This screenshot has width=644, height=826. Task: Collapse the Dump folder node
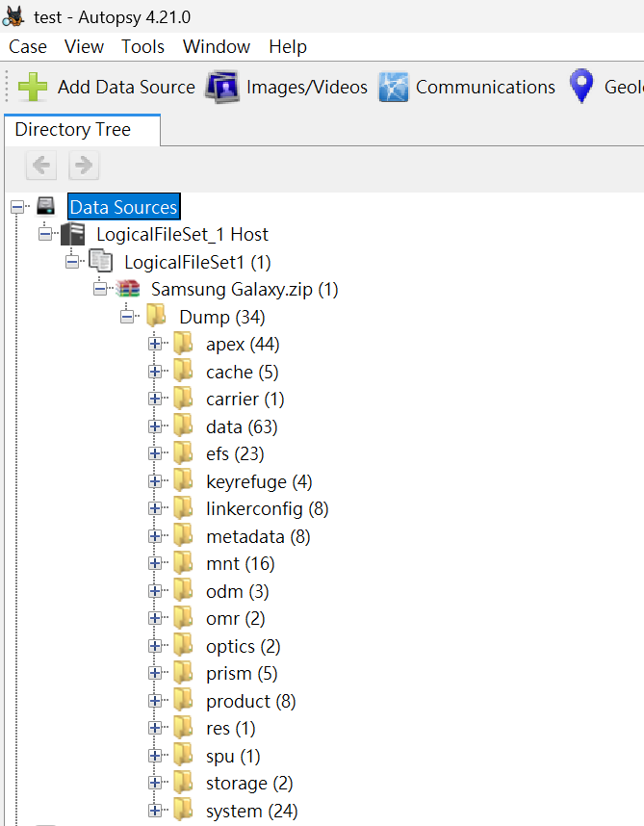coord(127,317)
